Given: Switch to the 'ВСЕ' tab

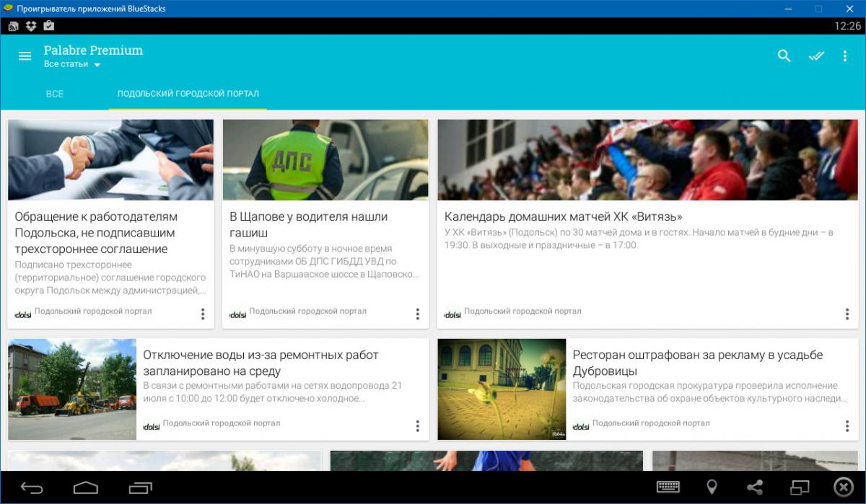Looking at the screenshot, I should pyautogui.click(x=55, y=94).
